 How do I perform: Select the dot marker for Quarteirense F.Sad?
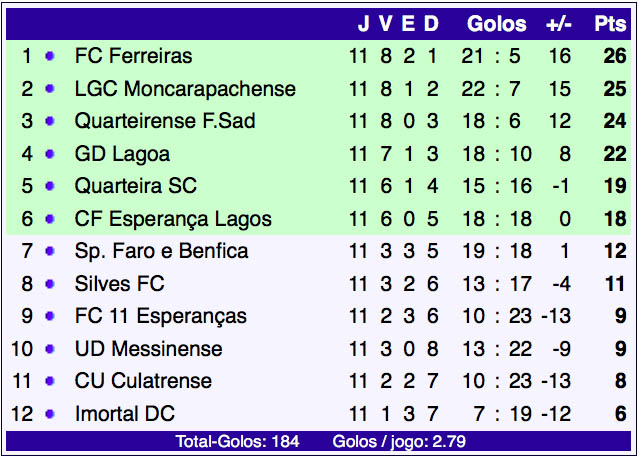50,121
